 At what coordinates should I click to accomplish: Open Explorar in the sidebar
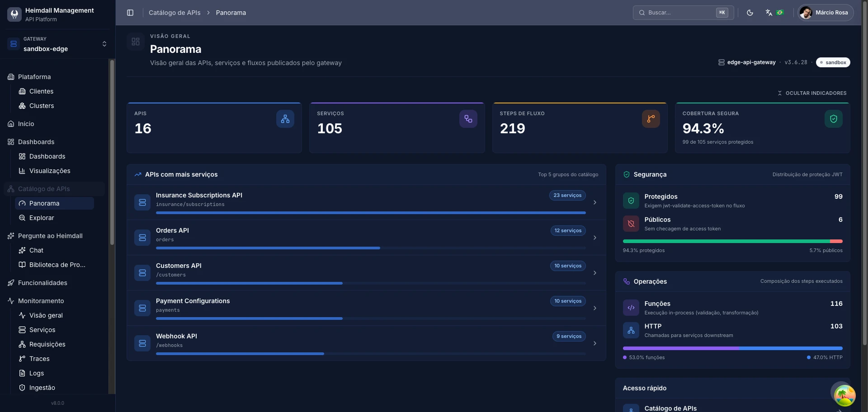point(54,218)
